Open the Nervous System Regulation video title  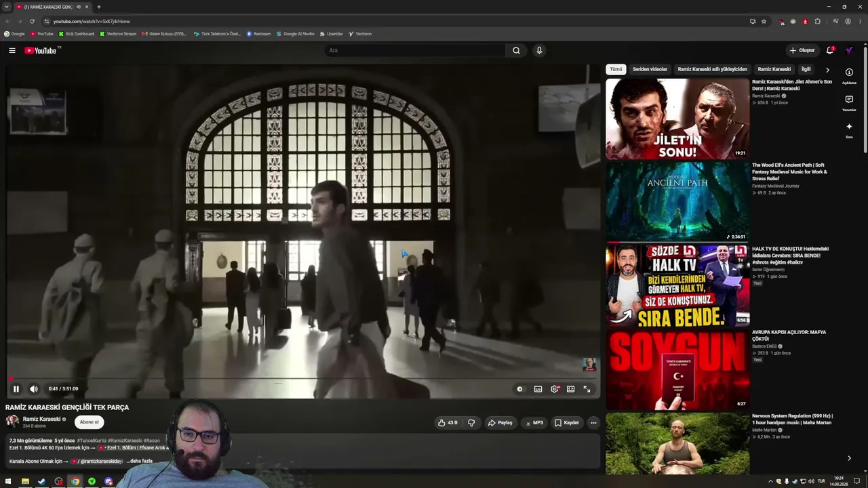[792, 420]
